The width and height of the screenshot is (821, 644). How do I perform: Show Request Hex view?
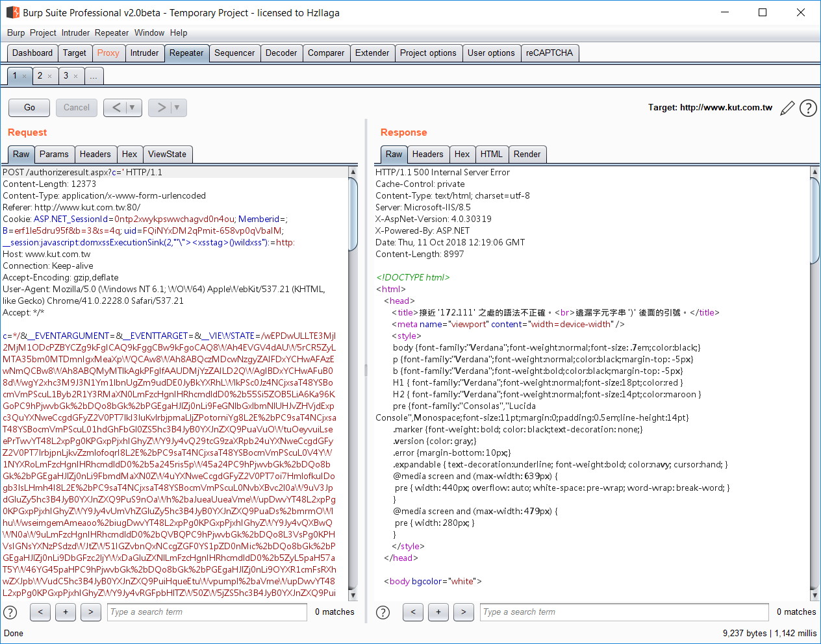(x=129, y=155)
